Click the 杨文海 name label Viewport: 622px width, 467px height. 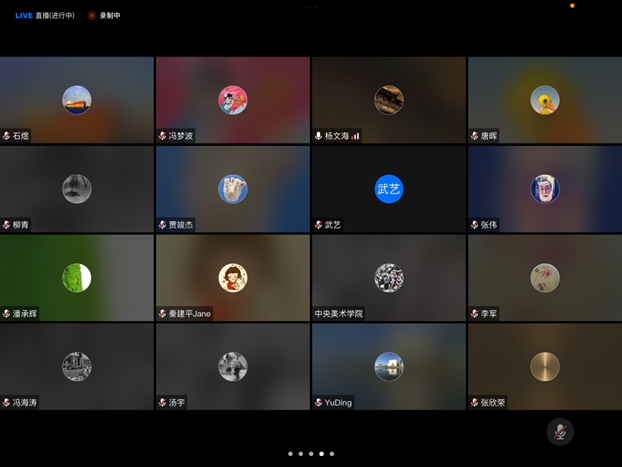point(337,136)
